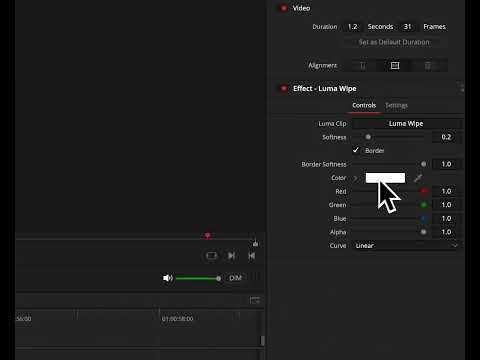
Task: Switch to the Controls tab
Action: 364,105
